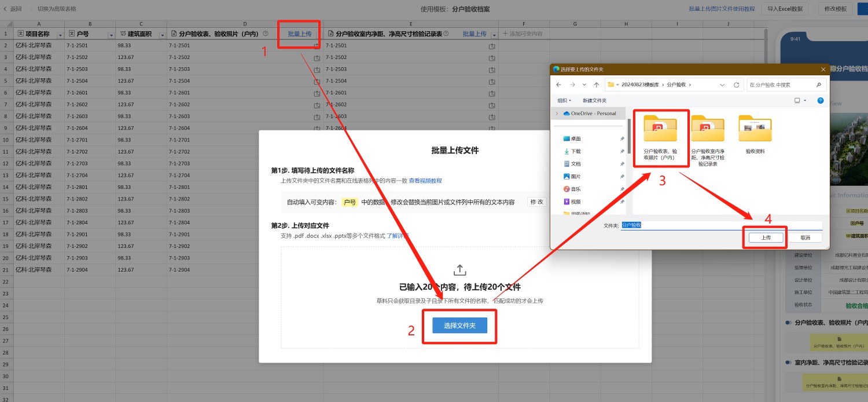Select the 验收资料 folder
Image resolution: width=868 pixels, height=402 pixels.
(755, 134)
